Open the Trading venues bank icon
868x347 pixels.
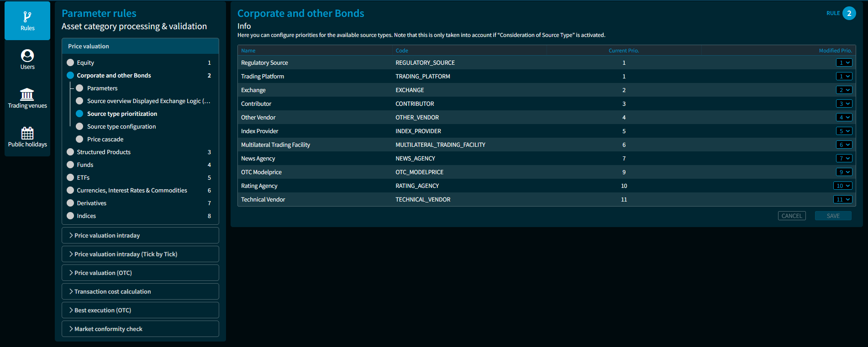(x=27, y=94)
